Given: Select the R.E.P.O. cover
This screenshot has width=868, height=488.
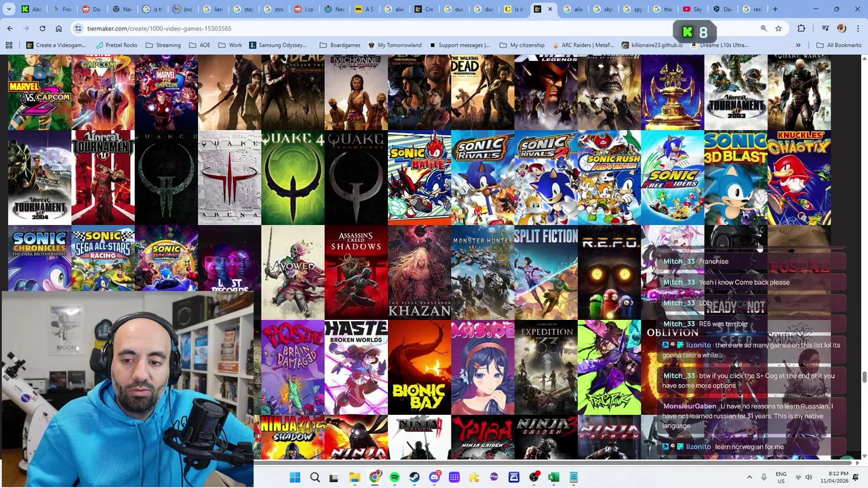Looking at the screenshot, I should point(609,272).
